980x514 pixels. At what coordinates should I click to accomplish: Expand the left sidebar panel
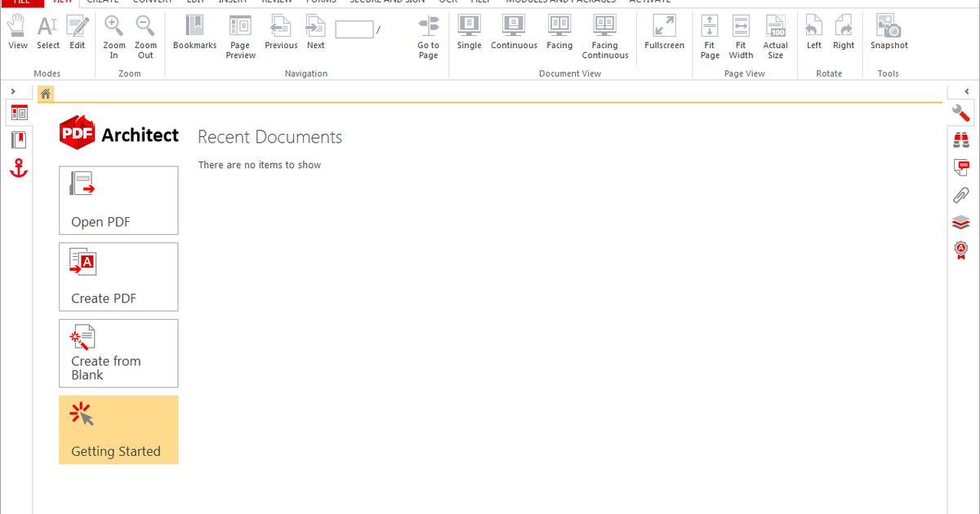click(14, 91)
